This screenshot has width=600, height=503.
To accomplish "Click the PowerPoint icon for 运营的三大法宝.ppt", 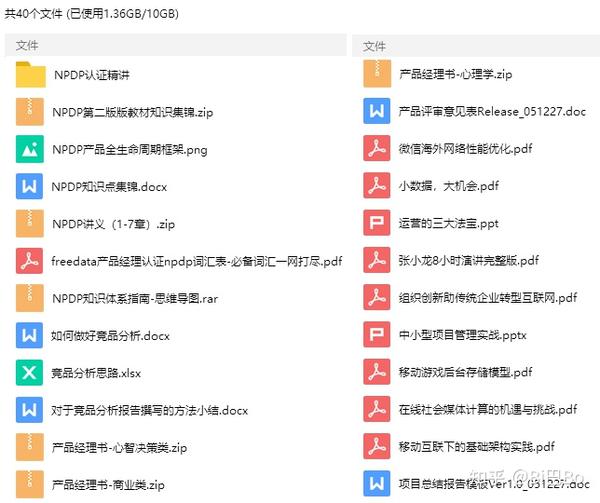I will [x=377, y=223].
